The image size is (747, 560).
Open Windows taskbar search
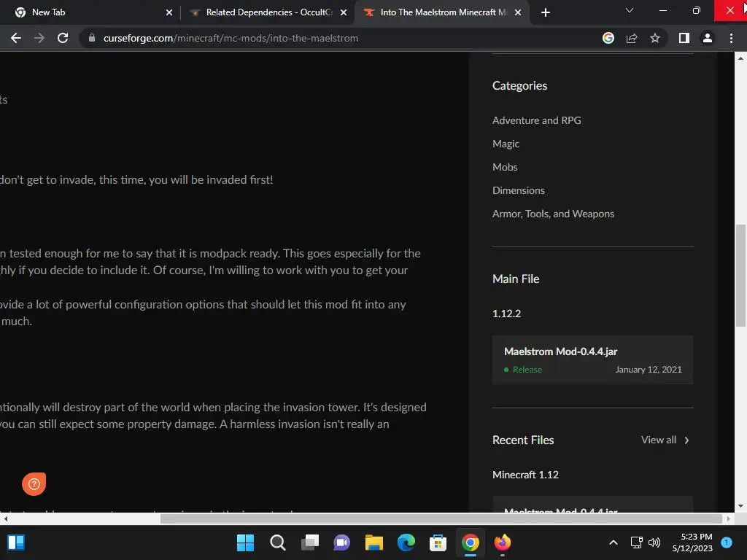[x=278, y=542]
